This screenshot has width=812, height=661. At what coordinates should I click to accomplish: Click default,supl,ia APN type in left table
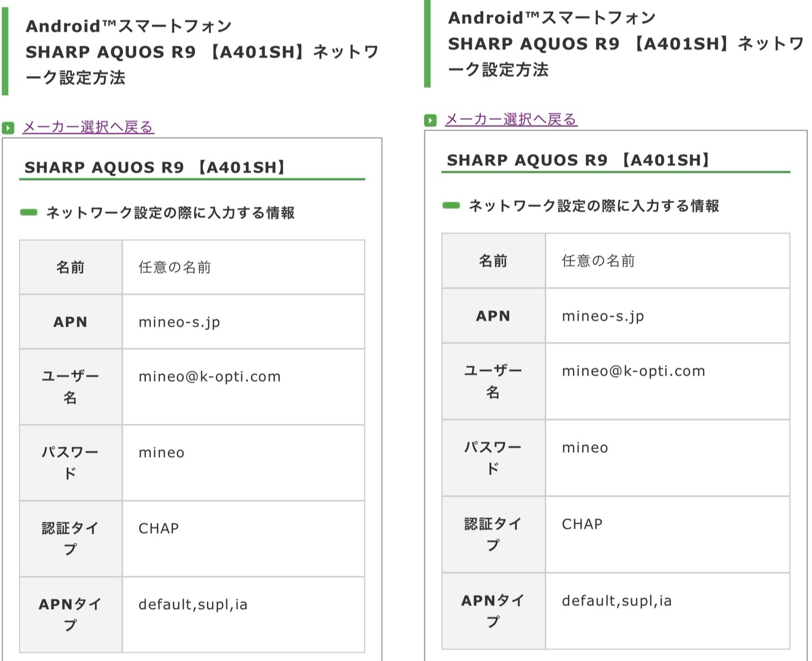[x=193, y=605]
